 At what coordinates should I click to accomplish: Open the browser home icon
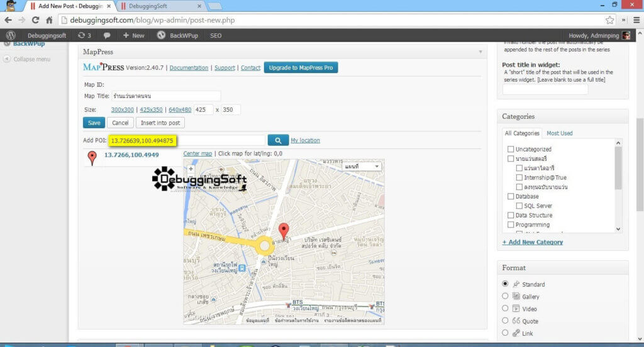(x=49, y=20)
